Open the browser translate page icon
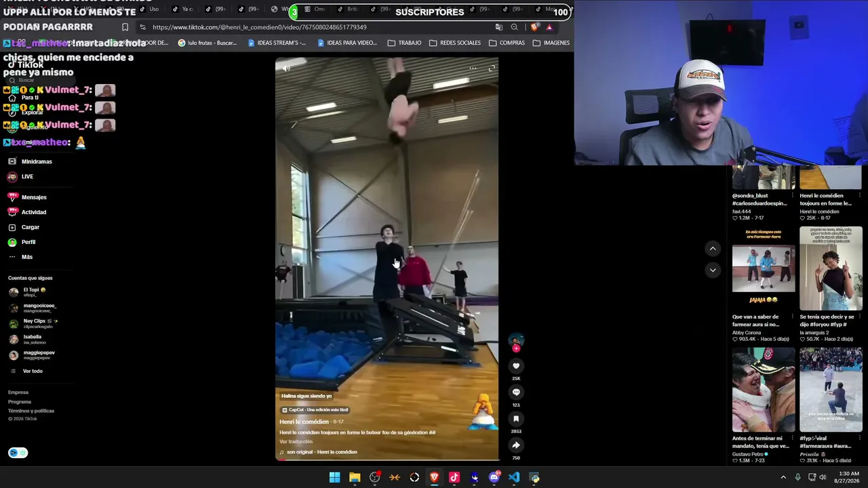This screenshot has width=868, height=488. click(x=499, y=27)
